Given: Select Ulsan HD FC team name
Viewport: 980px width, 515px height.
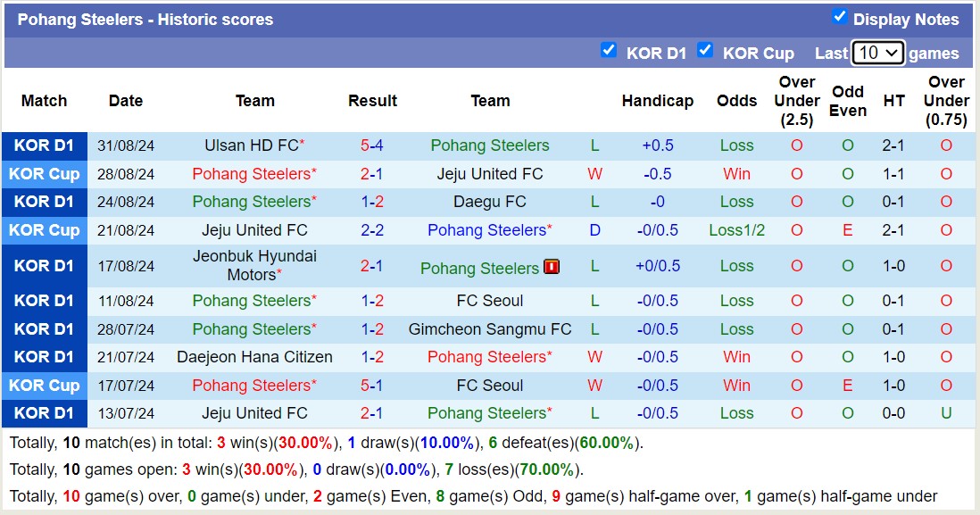Looking at the screenshot, I should tap(250, 145).
